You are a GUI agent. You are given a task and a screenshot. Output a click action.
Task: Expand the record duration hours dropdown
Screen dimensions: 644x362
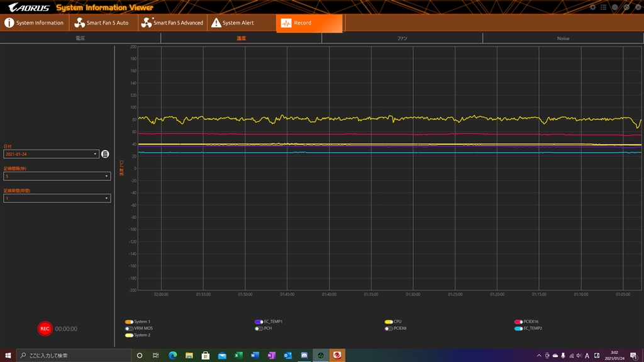(x=57, y=198)
